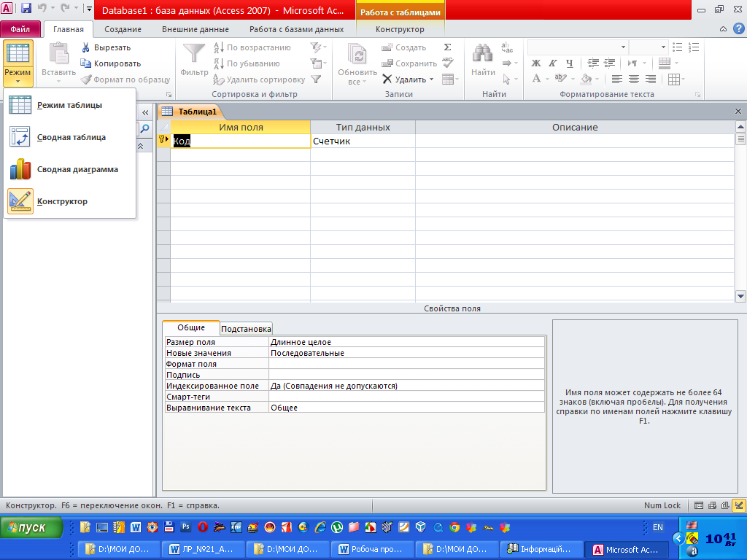Screen dimensions: 747x560
Task: Align text left in ribbon
Action: click(x=617, y=79)
